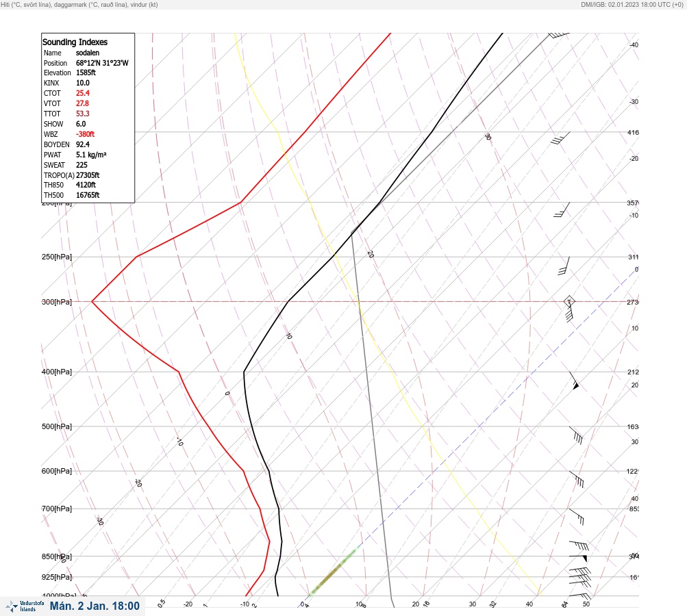
Task: Click the DMI/IGB timestamp at top right
Action: coord(632,5)
